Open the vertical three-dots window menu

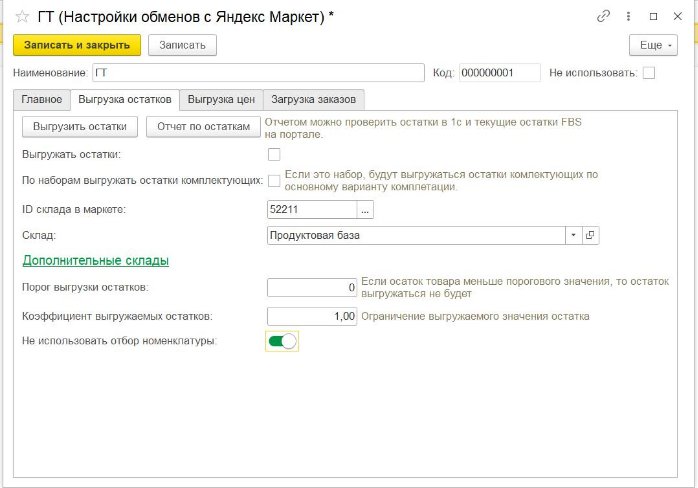pos(628,16)
